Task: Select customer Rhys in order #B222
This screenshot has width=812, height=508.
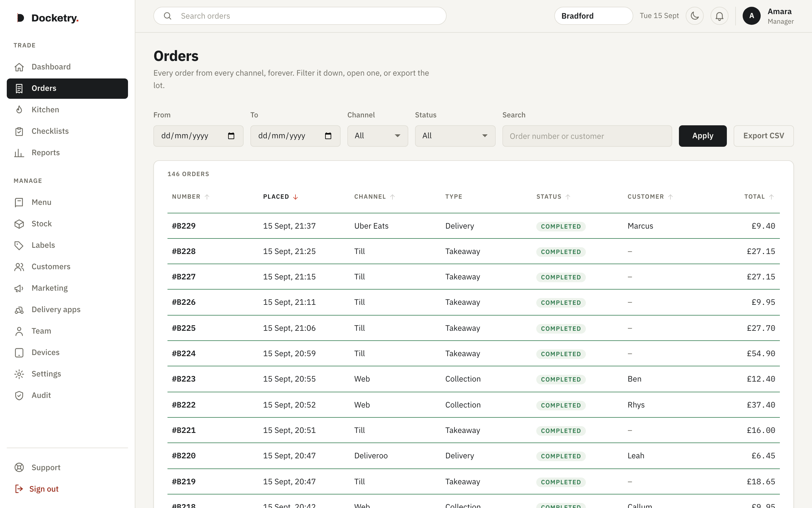Action: 636,405
